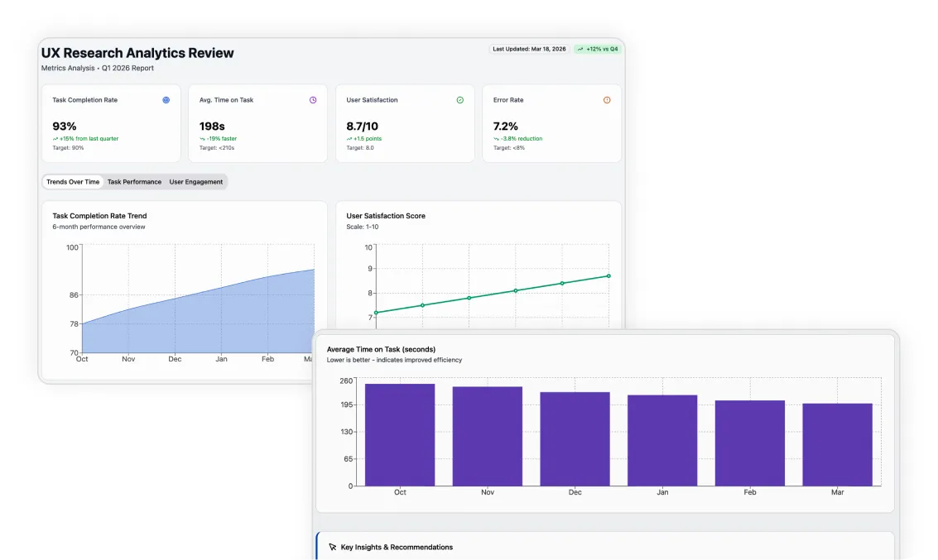Switch to the Task Performance tab
Viewport: 938px width, 560px height.
[x=134, y=182]
